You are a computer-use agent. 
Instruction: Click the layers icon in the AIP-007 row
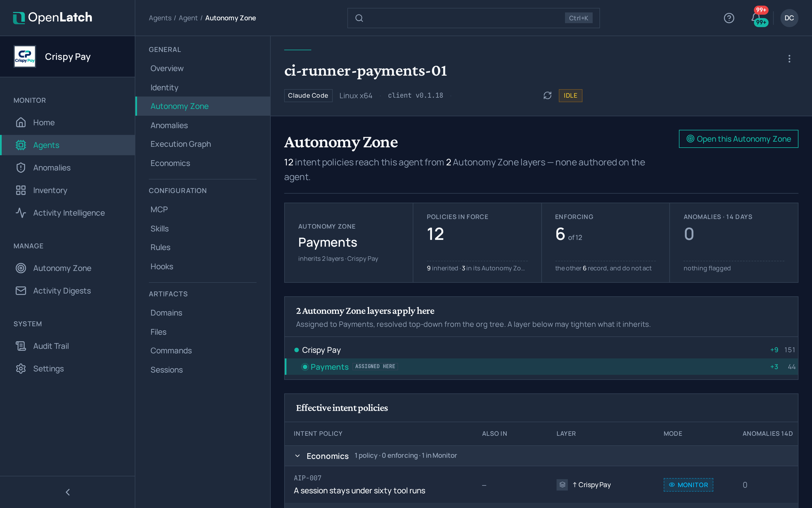(562, 485)
